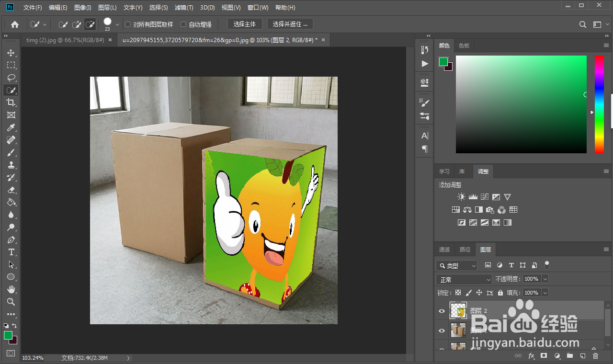Click the foreground color swatch in toolbar

pos(8,335)
